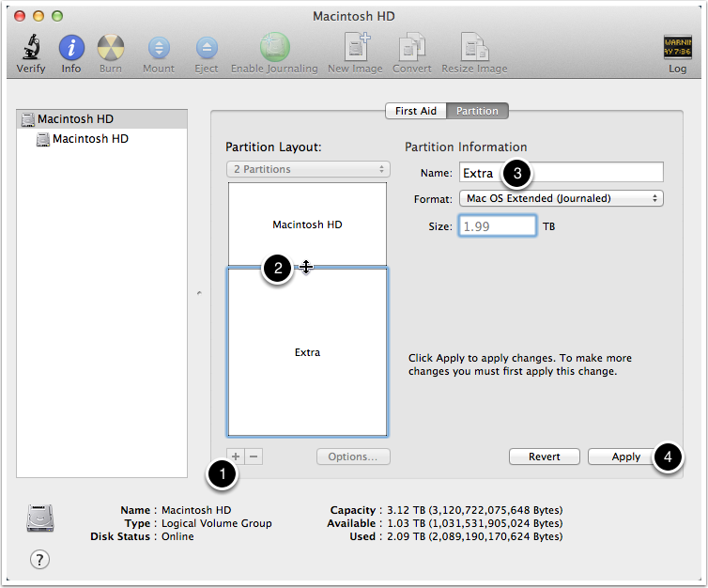Click the partition Name field
Image resolution: width=708 pixels, height=588 pixels.
[562, 173]
